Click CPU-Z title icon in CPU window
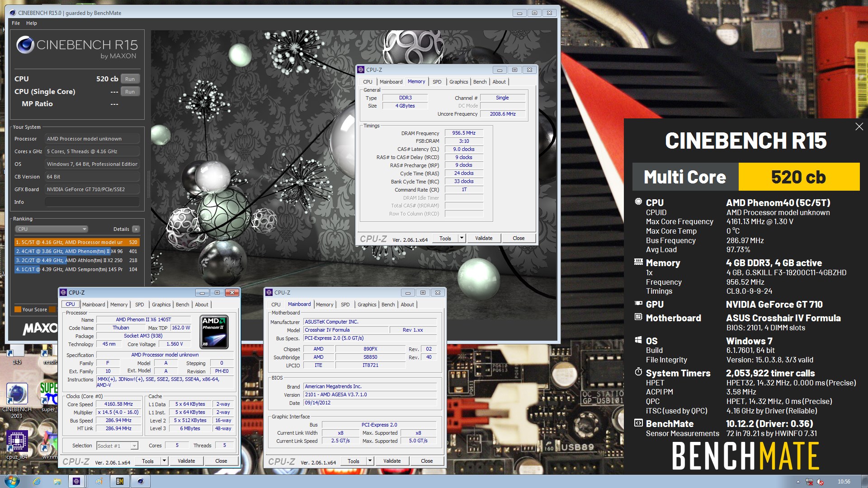Viewport: 868px width, 488px height. (x=64, y=292)
